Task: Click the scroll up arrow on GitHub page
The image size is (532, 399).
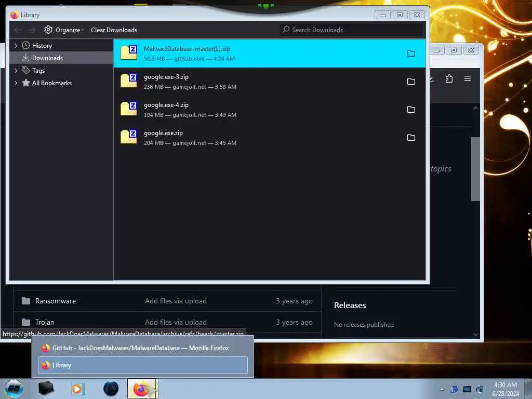Action: click(476, 109)
